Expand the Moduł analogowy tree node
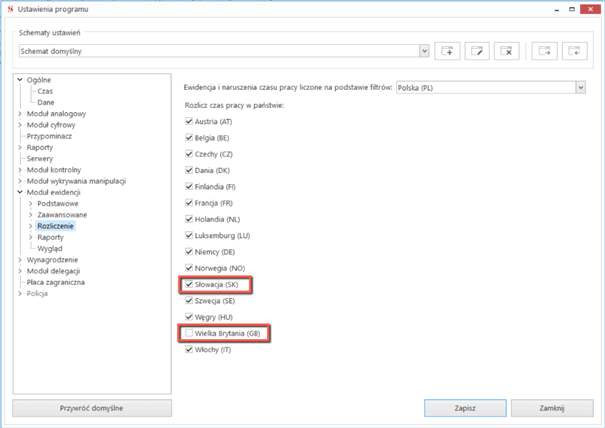Image resolution: width=605 pixels, height=428 pixels. pos(19,113)
